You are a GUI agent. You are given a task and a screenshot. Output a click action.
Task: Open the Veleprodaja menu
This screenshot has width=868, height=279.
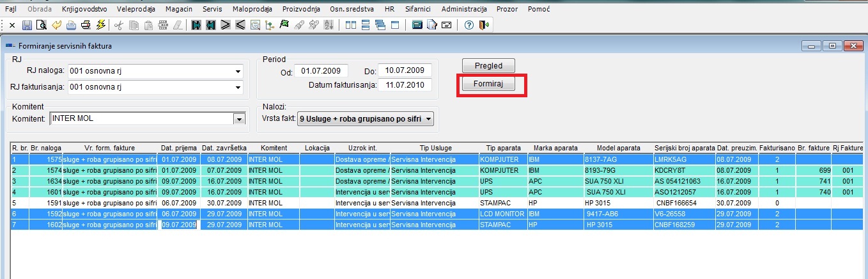[137, 9]
